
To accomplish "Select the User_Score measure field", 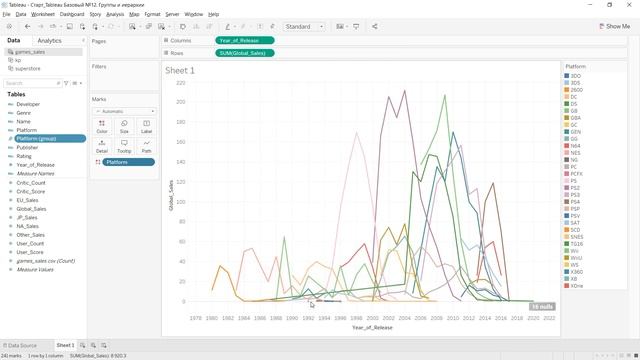I will point(30,252).
